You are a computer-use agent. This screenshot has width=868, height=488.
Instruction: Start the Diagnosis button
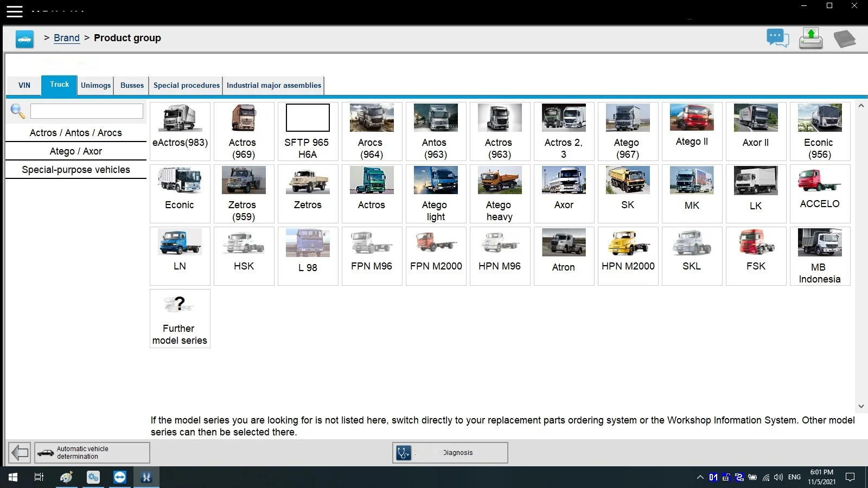click(450, 453)
